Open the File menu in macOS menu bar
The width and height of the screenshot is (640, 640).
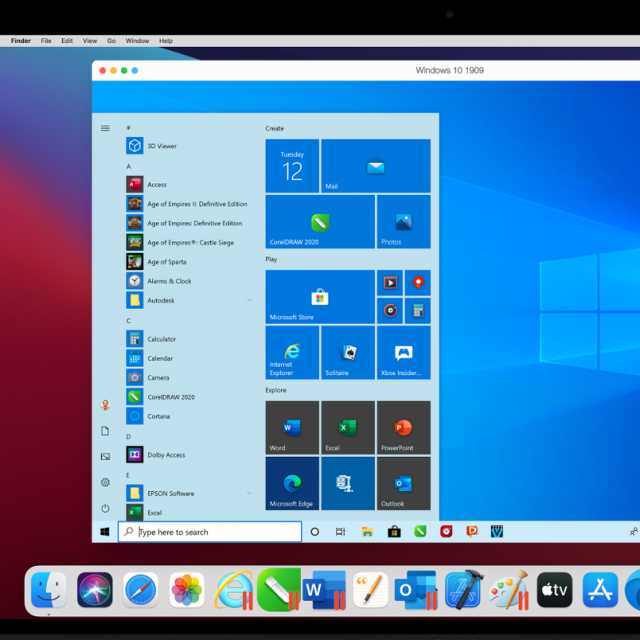[46, 41]
